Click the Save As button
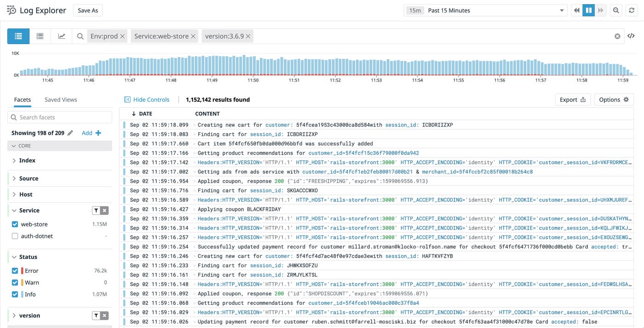644x328 pixels. tap(87, 10)
